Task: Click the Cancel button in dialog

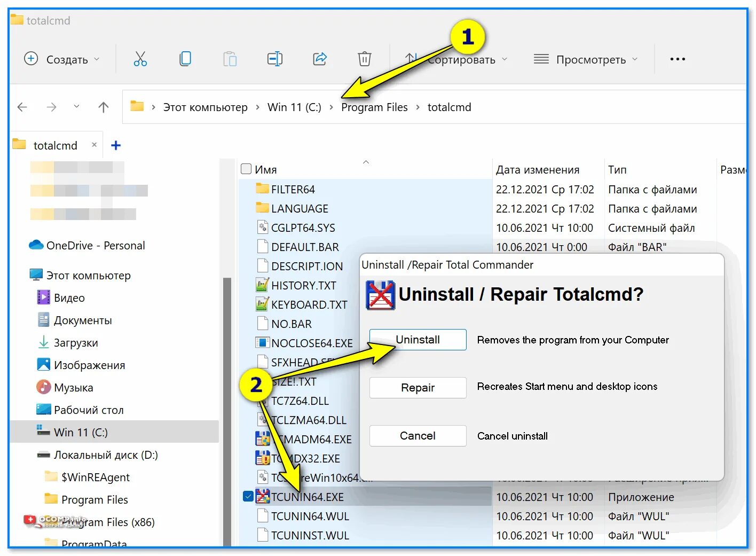Action: pos(418,436)
